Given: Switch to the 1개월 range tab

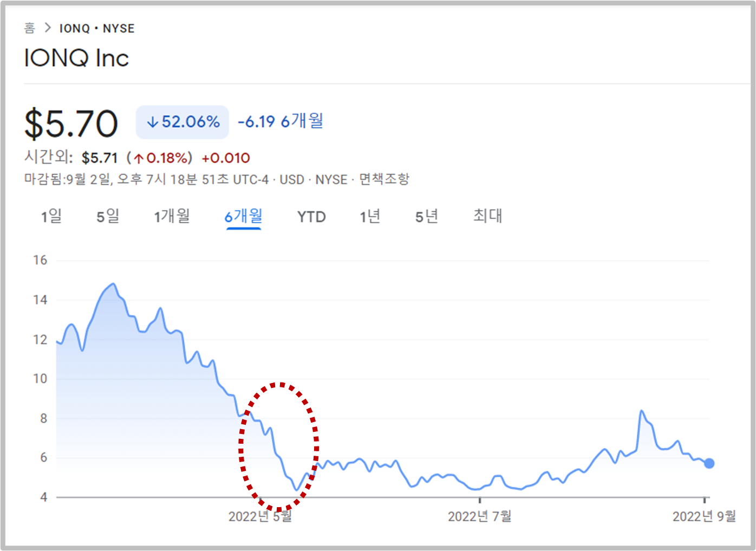Looking at the screenshot, I should click(172, 216).
